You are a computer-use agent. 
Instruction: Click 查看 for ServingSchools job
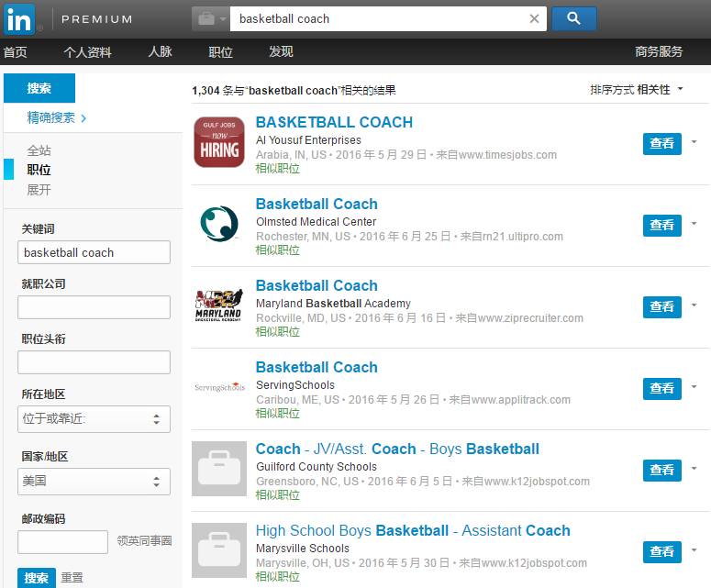click(x=662, y=389)
